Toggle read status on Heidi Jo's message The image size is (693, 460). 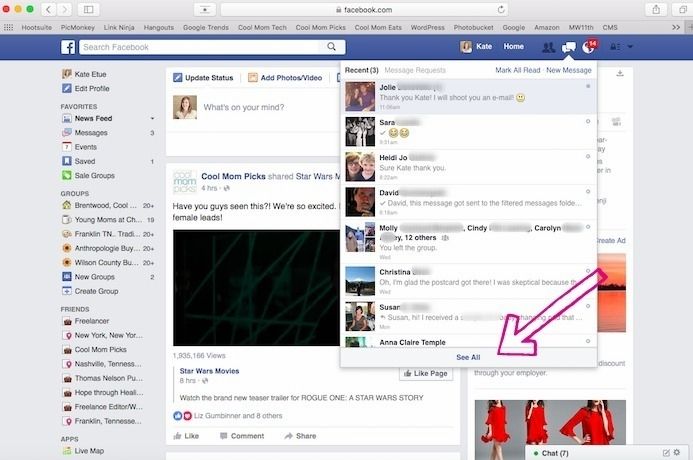pyautogui.click(x=588, y=156)
